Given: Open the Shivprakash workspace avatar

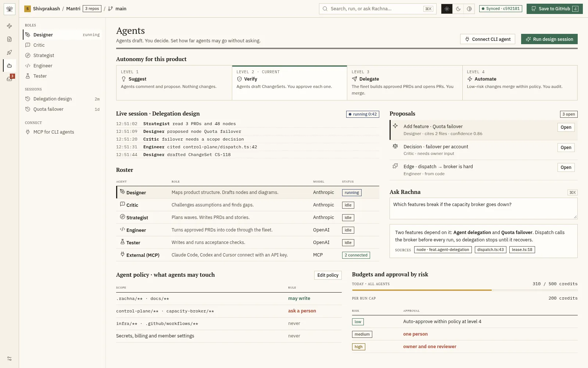Looking at the screenshot, I should click(28, 9).
